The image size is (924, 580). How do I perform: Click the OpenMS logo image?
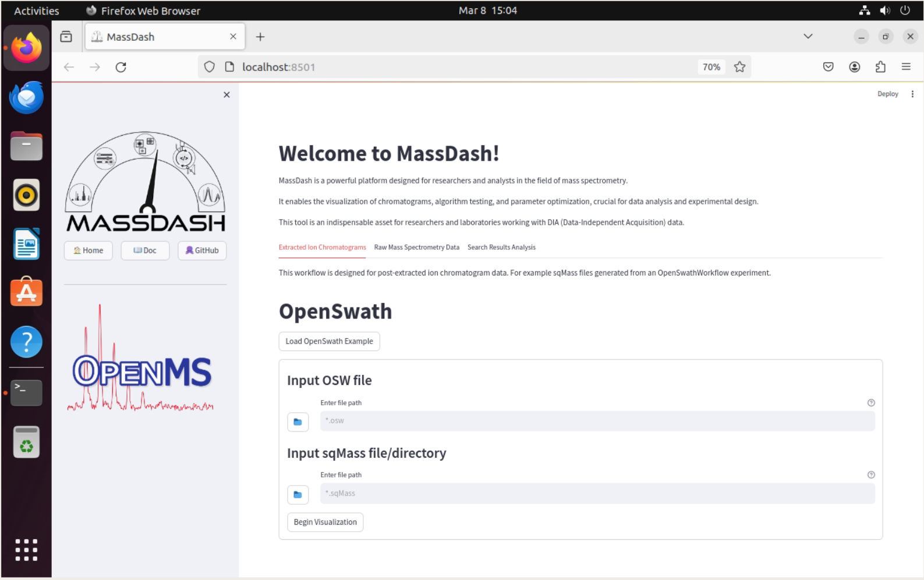[141, 358]
